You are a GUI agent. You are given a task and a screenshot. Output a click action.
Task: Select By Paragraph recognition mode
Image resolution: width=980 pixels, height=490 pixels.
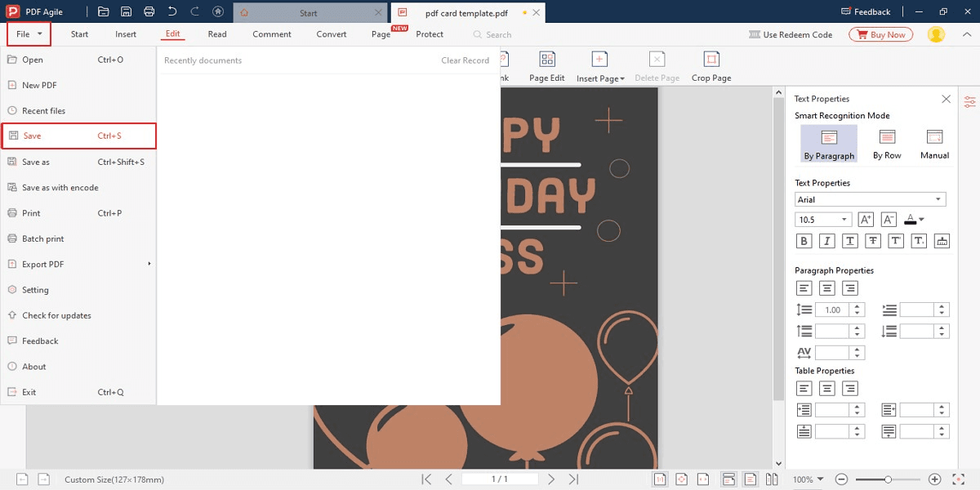coord(829,143)
